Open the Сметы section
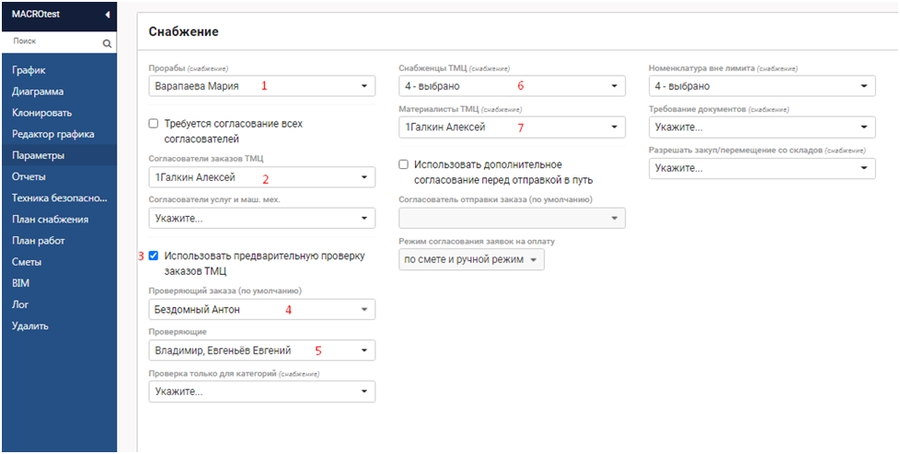This screenshot has height=454, width=900. [27, 262]
